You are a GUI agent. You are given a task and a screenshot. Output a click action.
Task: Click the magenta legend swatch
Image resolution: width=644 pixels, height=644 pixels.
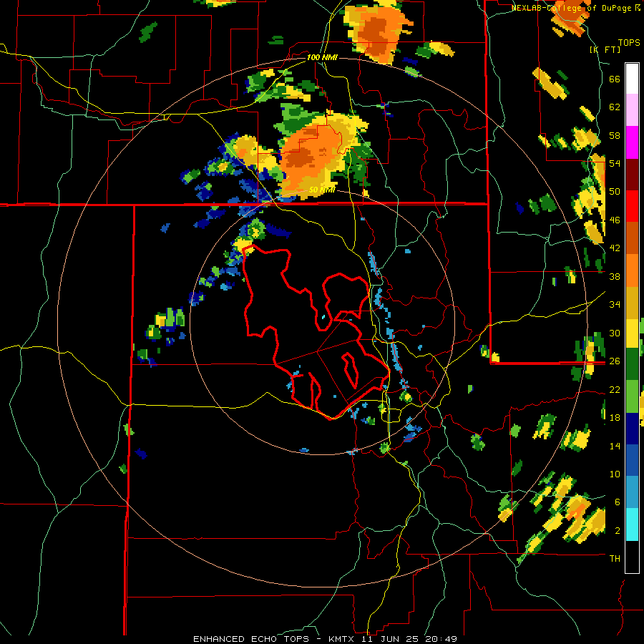point(632,142)
